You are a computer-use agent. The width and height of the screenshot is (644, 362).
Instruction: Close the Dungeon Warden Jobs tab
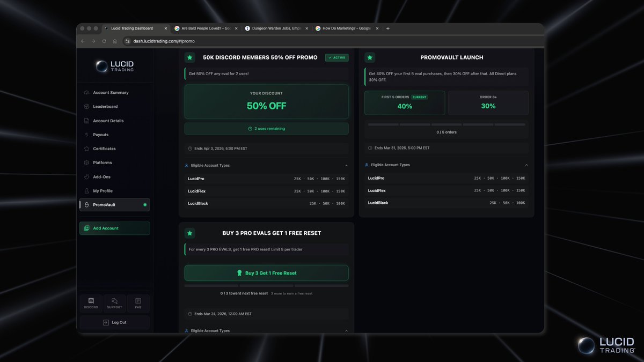pos(307,28)
